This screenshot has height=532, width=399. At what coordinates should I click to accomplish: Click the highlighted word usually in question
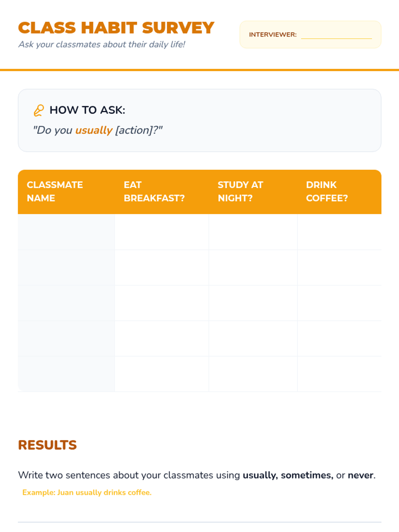(x=93, y=130)
